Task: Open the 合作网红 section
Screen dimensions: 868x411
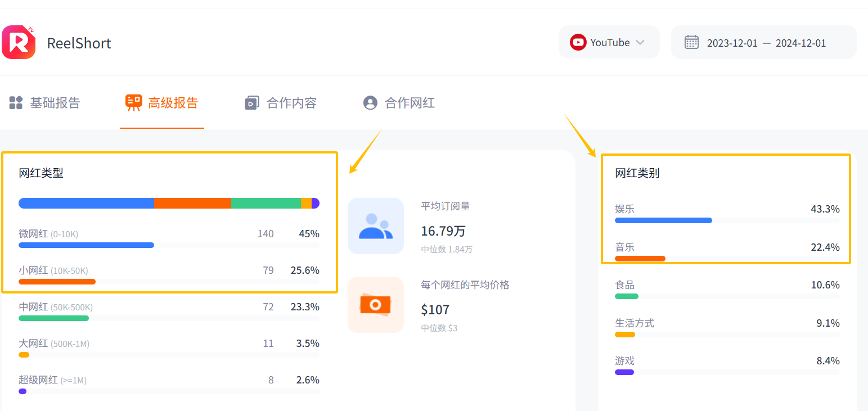Action: 408,102
